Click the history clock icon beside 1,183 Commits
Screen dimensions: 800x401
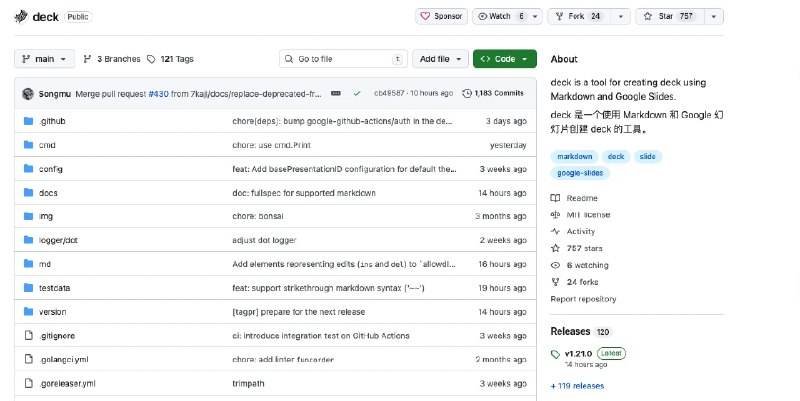(x=467, y=93)
